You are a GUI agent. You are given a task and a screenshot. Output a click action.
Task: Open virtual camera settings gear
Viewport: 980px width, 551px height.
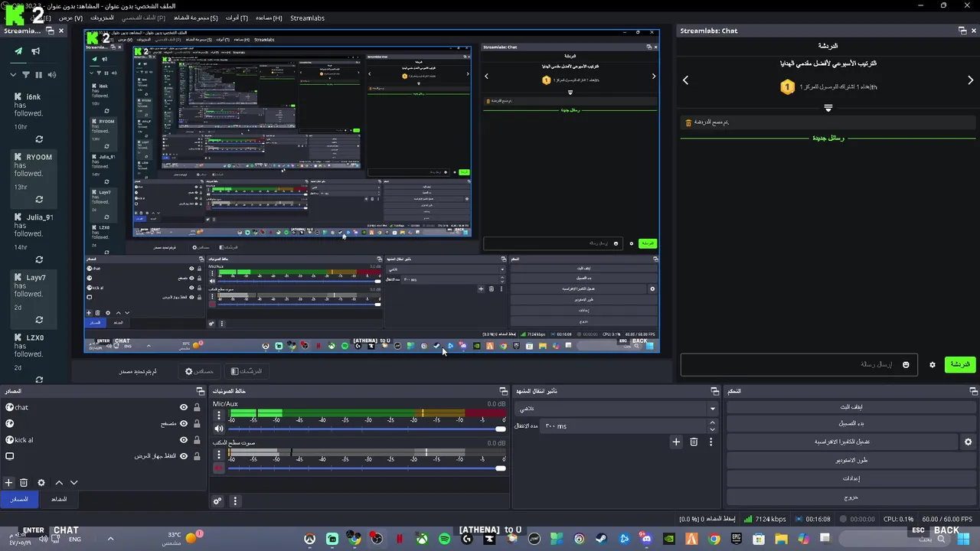[x=968, y=442]
